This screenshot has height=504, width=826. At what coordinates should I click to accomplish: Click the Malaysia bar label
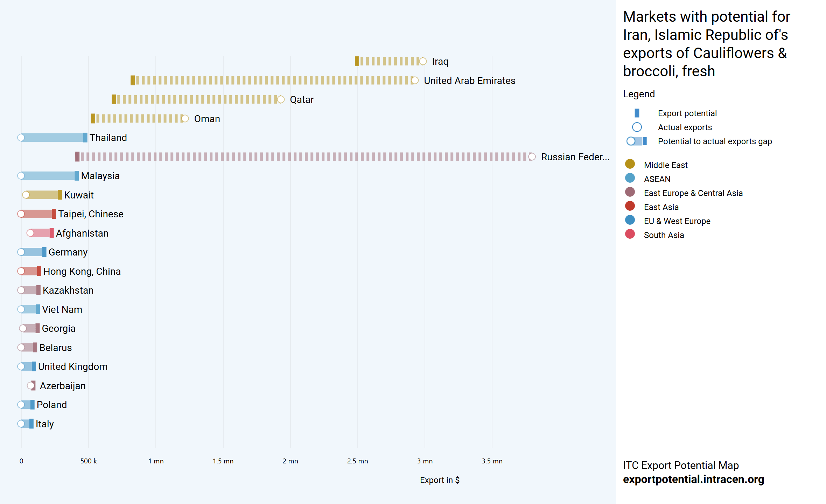click(100, 176)
